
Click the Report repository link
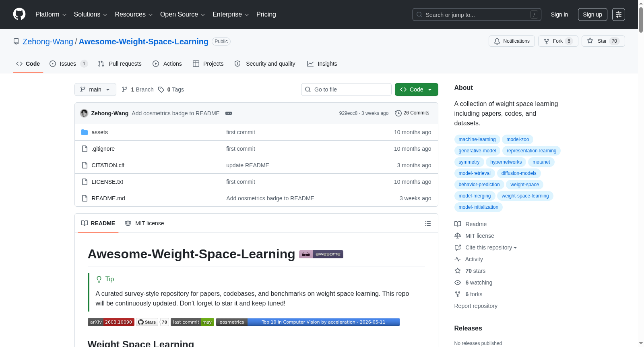[x=476, y=306]
